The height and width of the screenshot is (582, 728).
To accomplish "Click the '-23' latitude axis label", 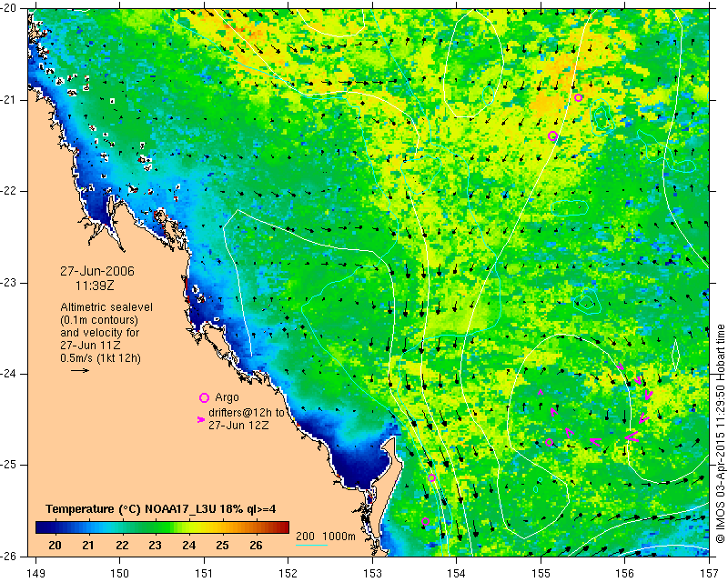I will click(x=8, y=283).
